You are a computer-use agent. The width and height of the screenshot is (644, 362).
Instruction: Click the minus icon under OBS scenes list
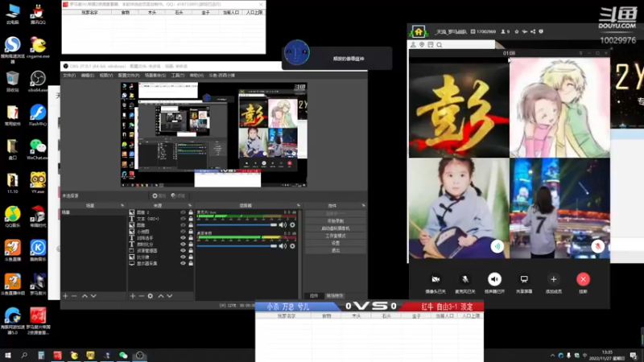pyautogui.click(x=74, y=296)
